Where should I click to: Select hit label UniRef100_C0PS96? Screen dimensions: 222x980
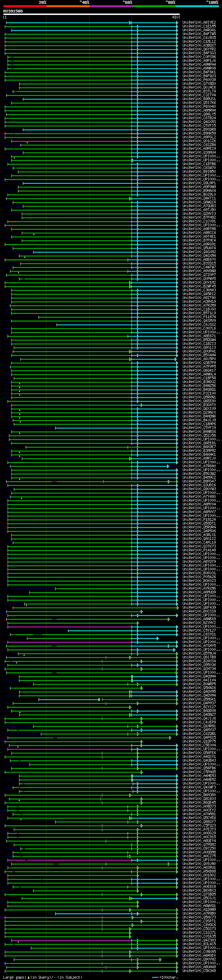tap(199, 57)
